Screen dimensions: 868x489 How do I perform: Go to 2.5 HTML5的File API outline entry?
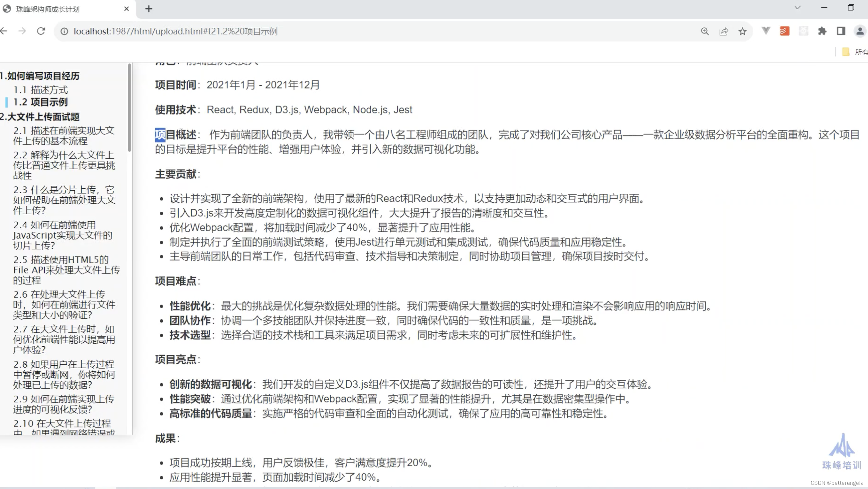66,270
